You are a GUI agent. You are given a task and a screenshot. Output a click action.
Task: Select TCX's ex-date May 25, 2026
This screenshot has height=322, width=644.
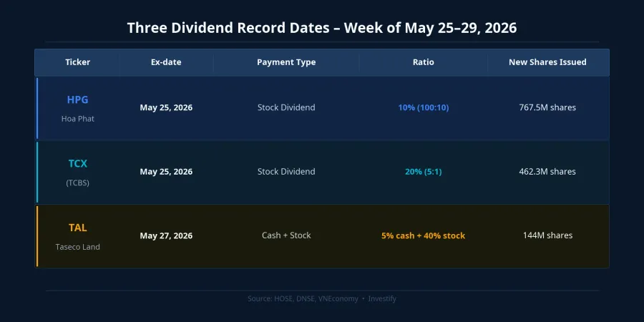[166, 172]
